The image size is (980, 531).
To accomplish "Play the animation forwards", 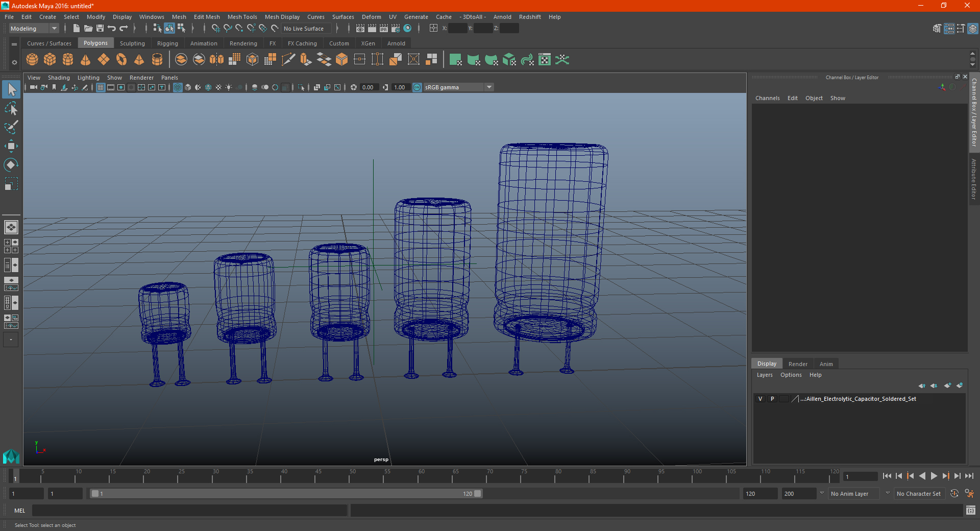I will (934, 476).
